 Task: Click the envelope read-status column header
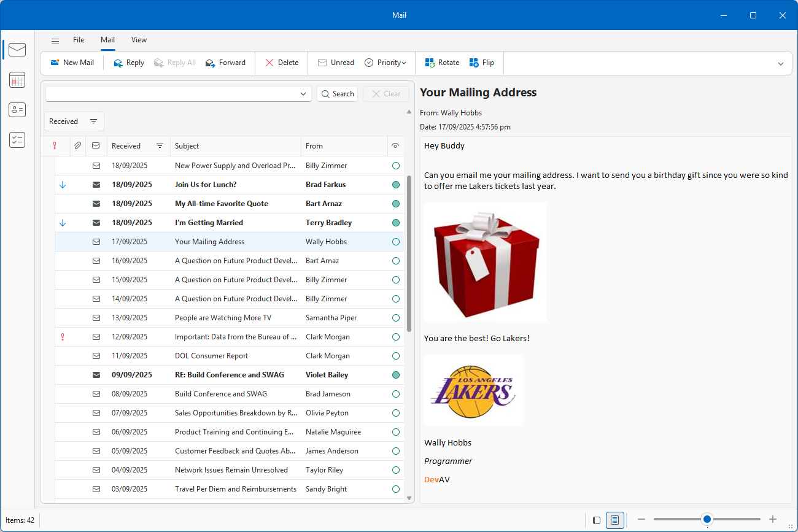[x=96, y=146]
